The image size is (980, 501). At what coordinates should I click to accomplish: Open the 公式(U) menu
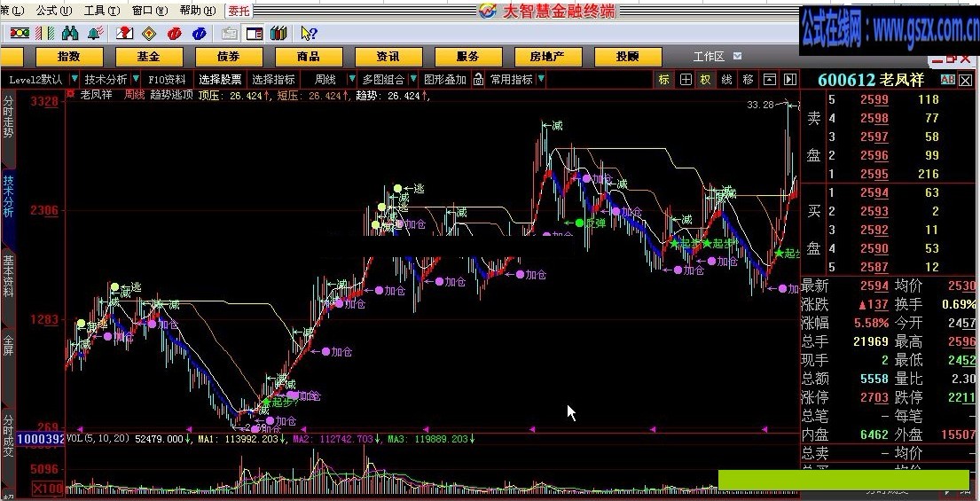pos(54,11)
